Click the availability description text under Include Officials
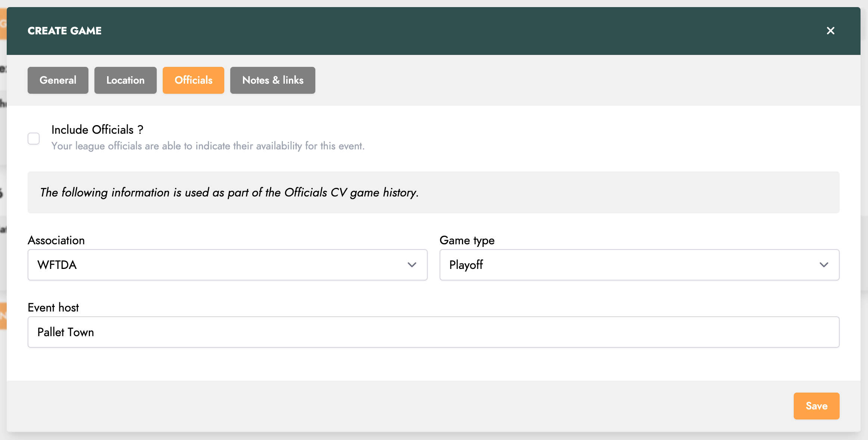 tap(208, 146)
